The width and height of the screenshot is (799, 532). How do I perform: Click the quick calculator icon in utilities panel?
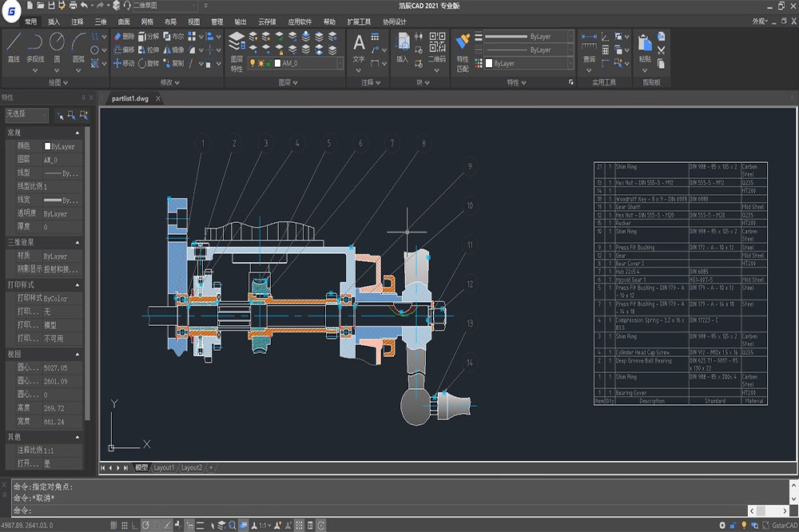point(606,50)
